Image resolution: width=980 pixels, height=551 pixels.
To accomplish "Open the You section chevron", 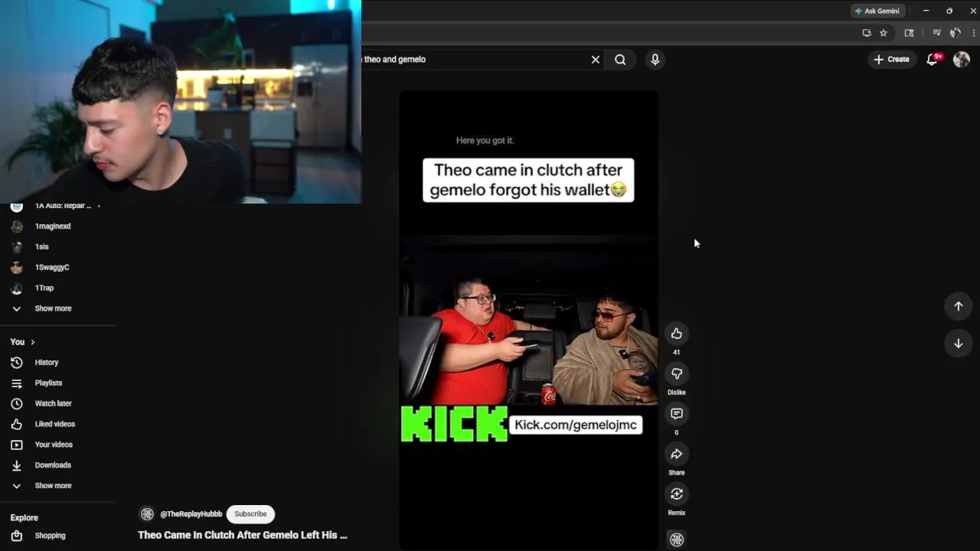I will click(x=32, y=342).
